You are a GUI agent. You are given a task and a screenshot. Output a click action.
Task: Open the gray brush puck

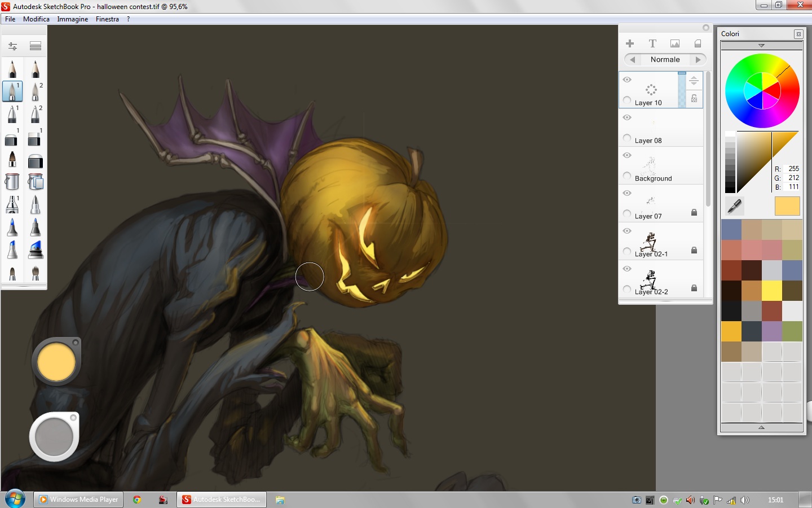click(54, 437)
